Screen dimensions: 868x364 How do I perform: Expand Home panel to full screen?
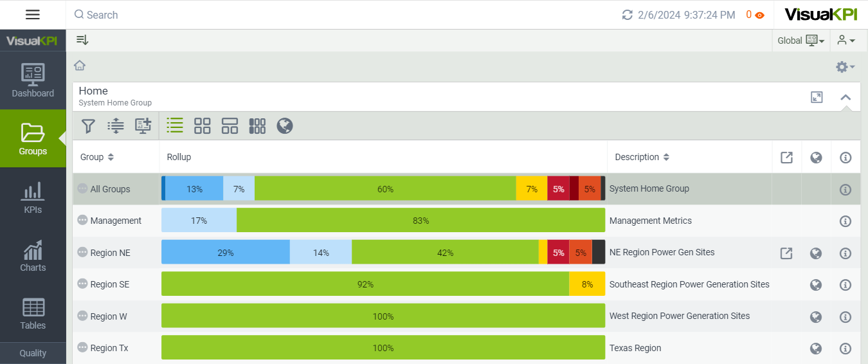pyautogui.click(x=817, y=97)
